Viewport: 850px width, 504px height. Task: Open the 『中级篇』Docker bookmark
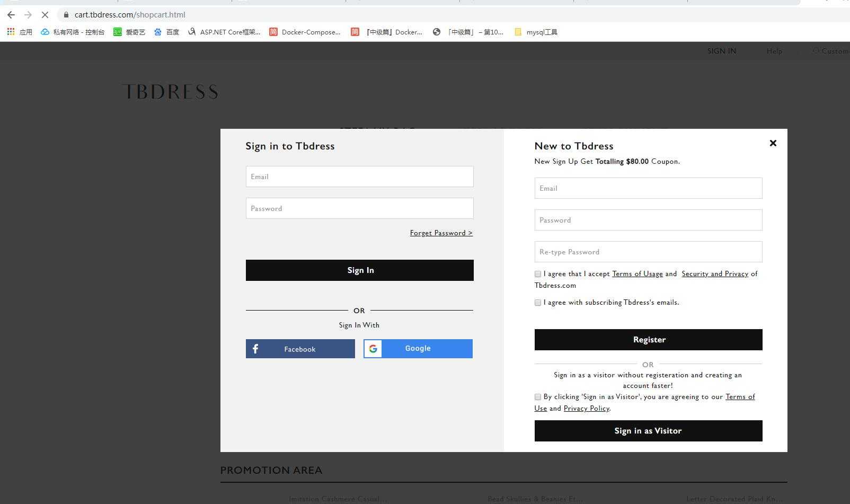[387, 32]
